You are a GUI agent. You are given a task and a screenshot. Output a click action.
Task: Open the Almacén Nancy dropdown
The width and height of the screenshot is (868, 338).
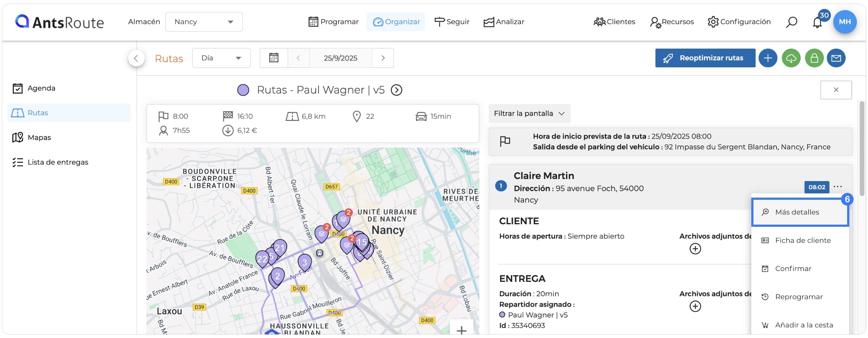[204, 22]
